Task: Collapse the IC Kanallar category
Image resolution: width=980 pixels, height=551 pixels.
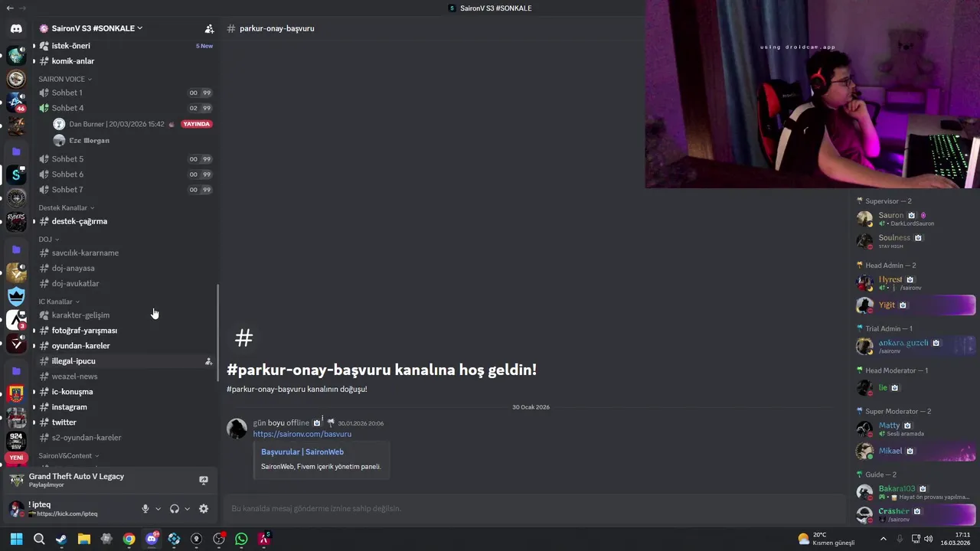Action: point(59,302)
